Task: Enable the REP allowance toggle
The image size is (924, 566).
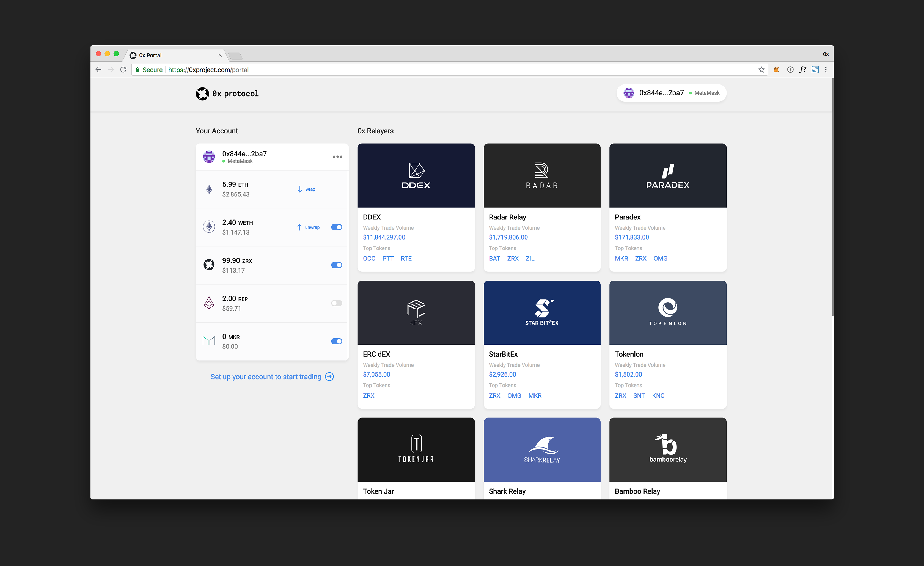Action: coord(336,303)
